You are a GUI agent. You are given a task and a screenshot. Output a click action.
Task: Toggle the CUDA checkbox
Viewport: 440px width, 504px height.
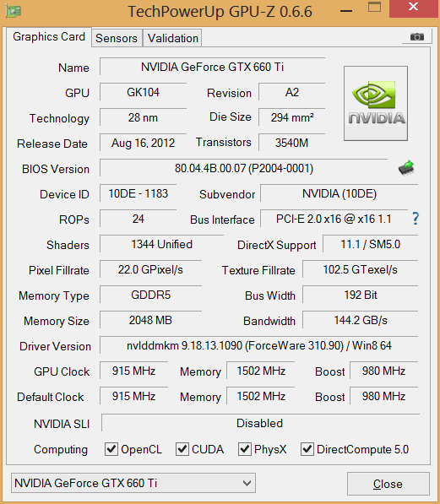point(182,449)
